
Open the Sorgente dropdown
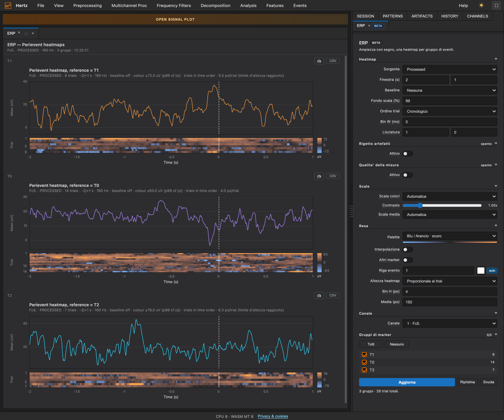(450, 69)
